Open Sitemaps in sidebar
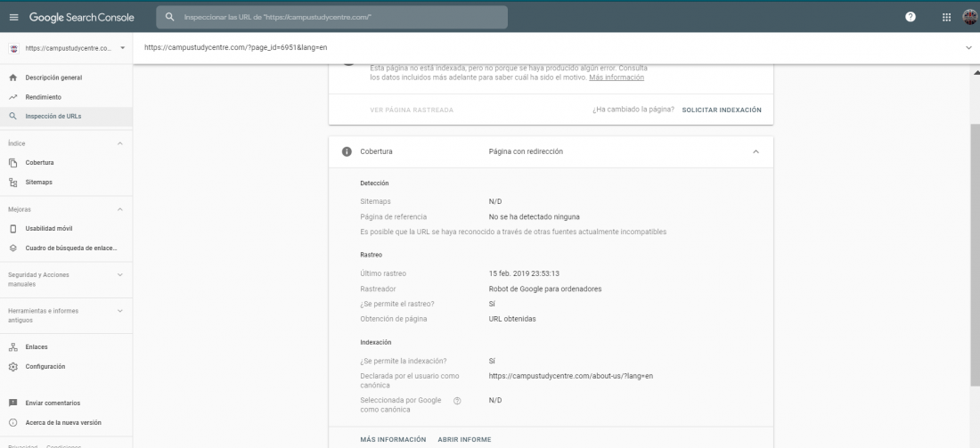 point(66,183)
